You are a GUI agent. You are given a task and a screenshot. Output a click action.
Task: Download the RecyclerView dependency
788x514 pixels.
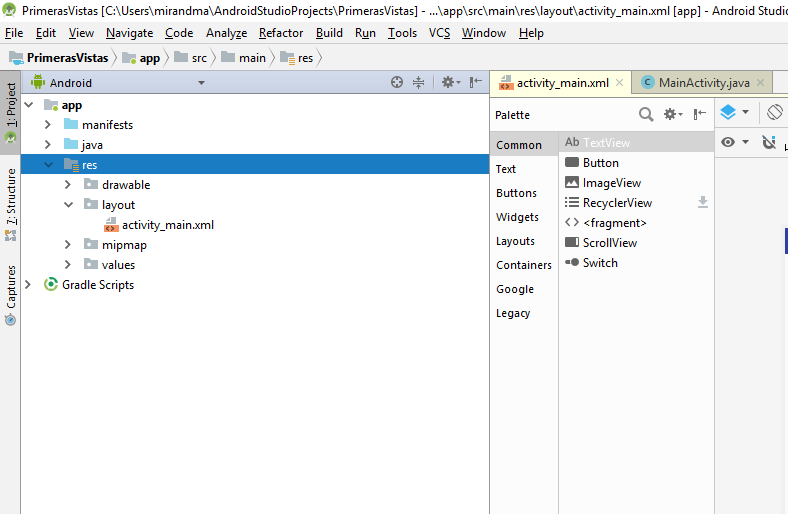(x=702, y=203)
